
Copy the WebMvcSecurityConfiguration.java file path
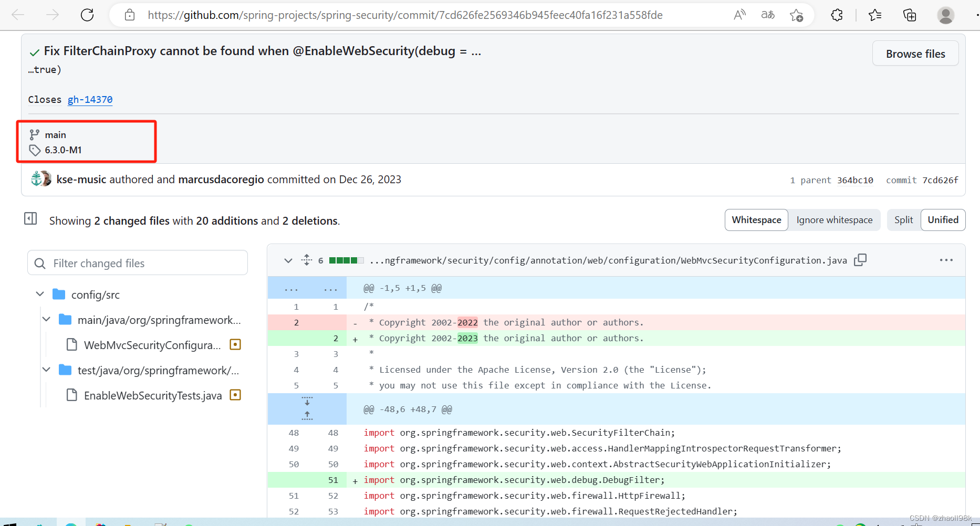coord(860,260)
